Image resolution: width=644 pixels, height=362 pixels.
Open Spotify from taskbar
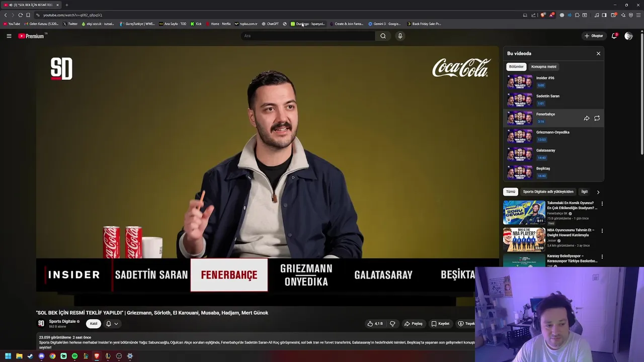(74, 356)
